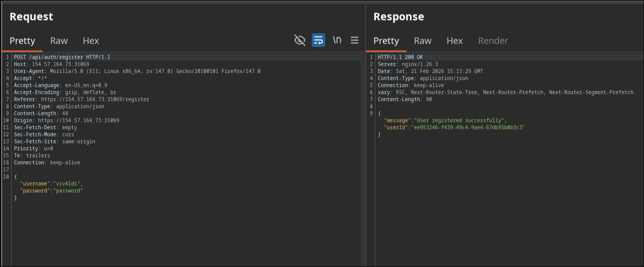Click the "username":"viv4ldi" JSON line
The image size is (644, 267).
point(52,184)
